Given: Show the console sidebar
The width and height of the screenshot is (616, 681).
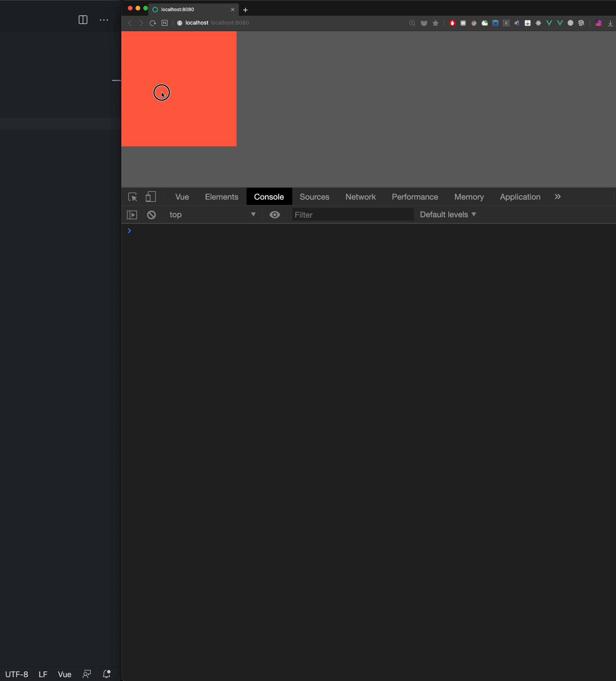Looking at the screenshot, I should pyautogui.click(x=132, y=215).
